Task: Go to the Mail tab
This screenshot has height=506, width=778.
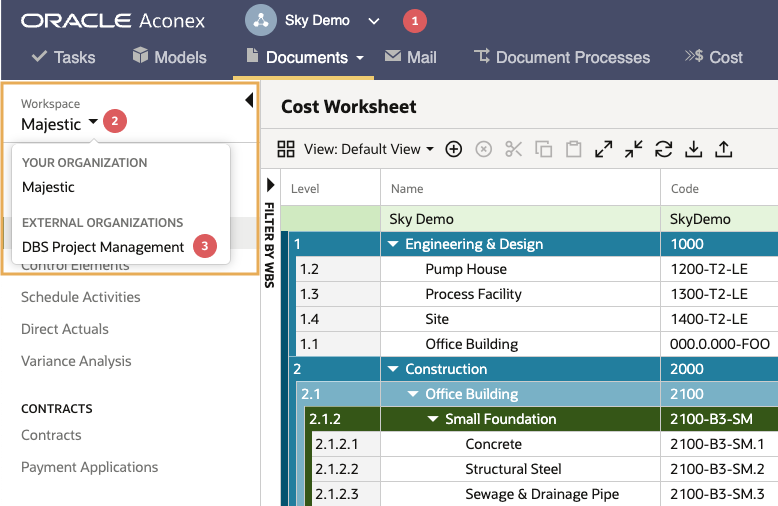Action: point(411,58)
